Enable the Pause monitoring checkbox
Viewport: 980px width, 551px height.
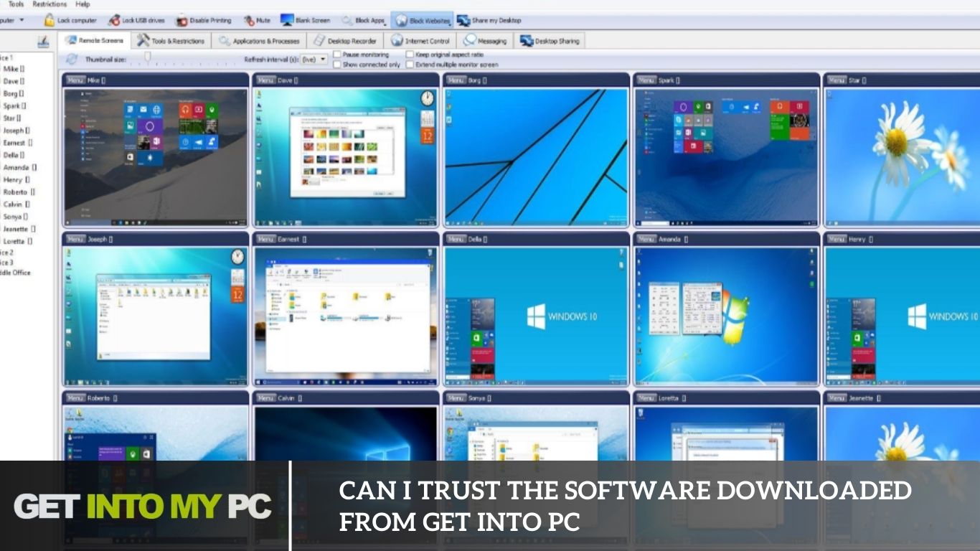(x=336, y=55)
